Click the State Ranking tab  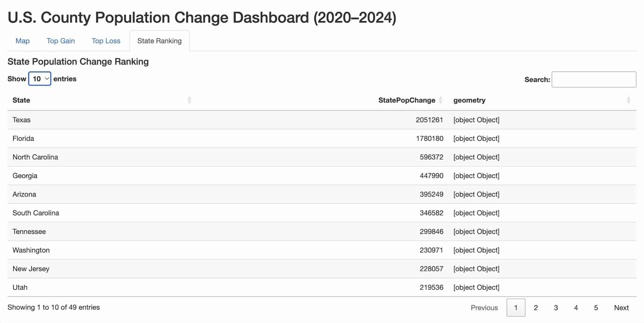point(159,41)
